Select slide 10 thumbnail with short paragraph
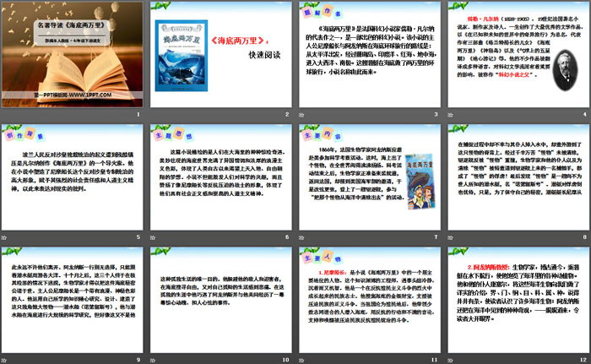Image resolution: width=591 pixels, height=364 pixels. click(221, 300)
